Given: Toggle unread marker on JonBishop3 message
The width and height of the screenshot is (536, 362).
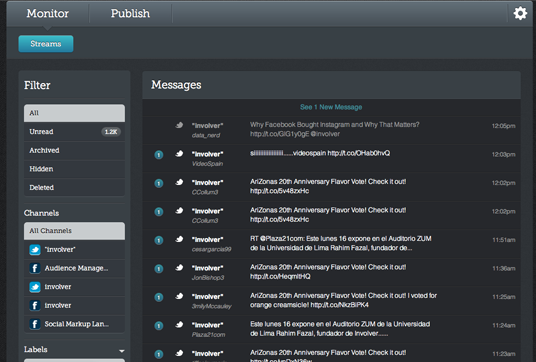Looking at the screenshot, I should click(x=159, y=269).
